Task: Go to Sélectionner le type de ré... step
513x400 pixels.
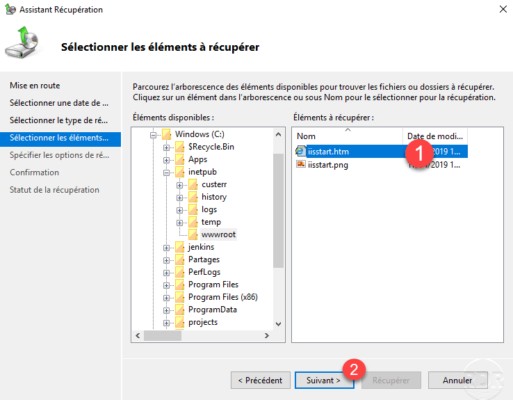Action: [58, 120]
